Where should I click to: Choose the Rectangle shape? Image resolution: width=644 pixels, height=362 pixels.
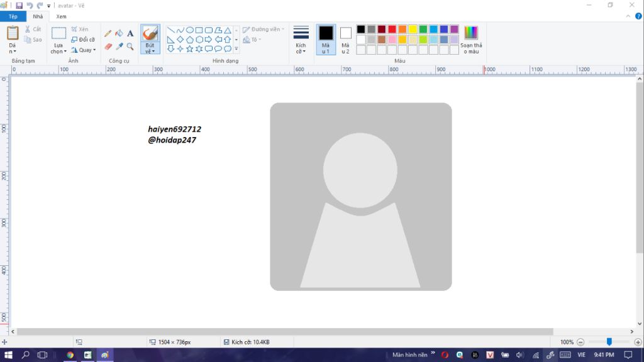[199, 30]
